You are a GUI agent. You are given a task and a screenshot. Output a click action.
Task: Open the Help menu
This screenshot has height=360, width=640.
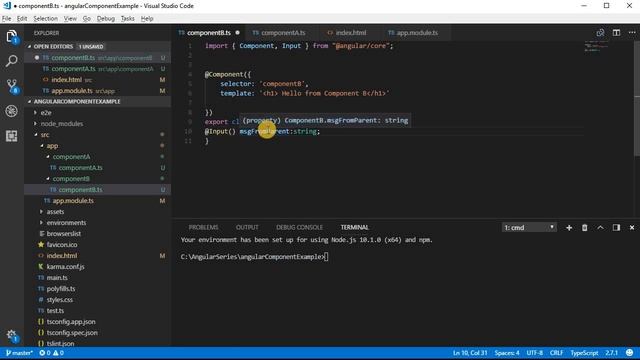point(147,19)
